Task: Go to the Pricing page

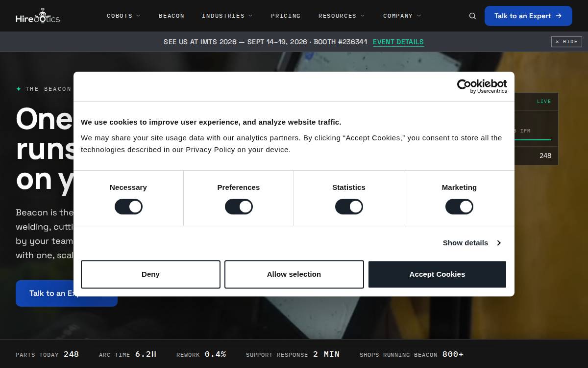Action: 286,16
